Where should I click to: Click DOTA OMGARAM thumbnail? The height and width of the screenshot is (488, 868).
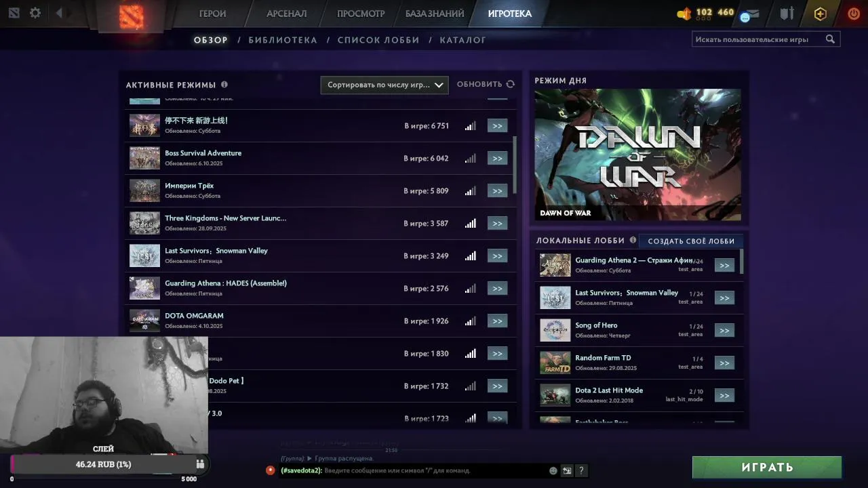coord(144,321)
